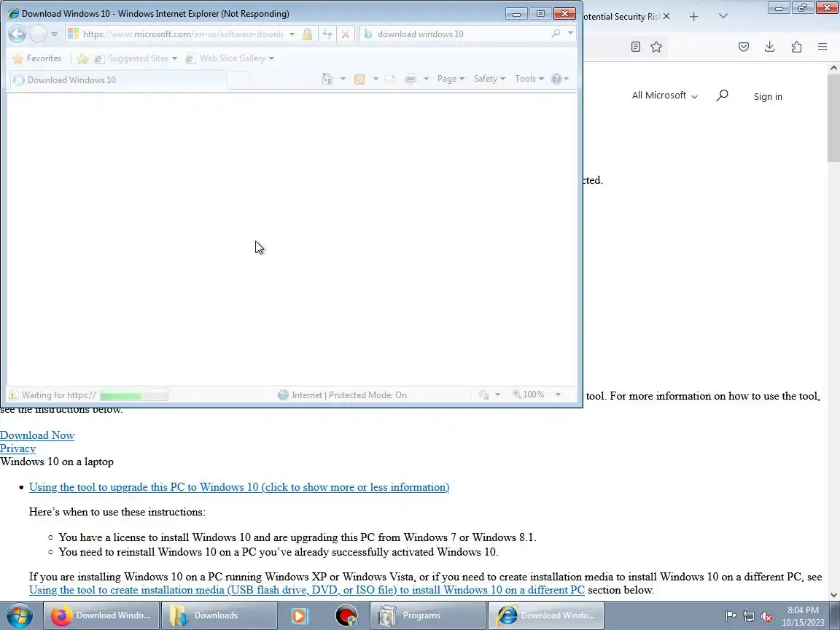
Task: Open the Safety menu in IE
Action: [x=489, y=79]
